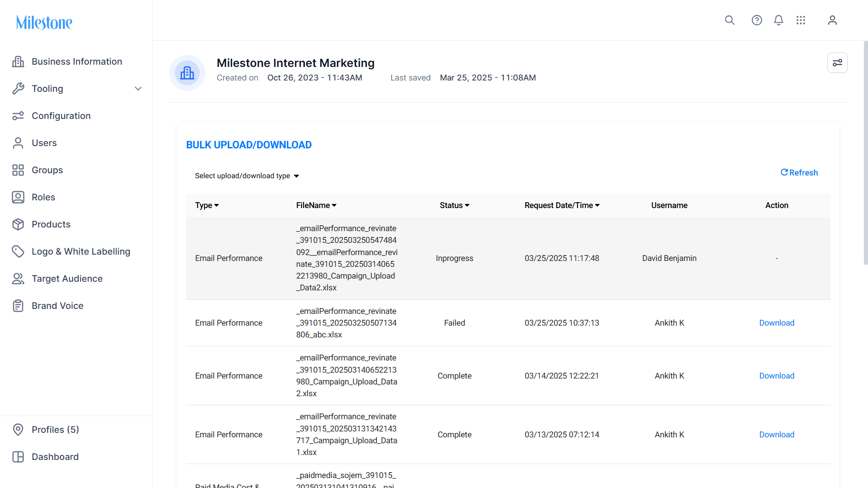Click the Milestone Internet Marketing title

[x=295, y=63]
